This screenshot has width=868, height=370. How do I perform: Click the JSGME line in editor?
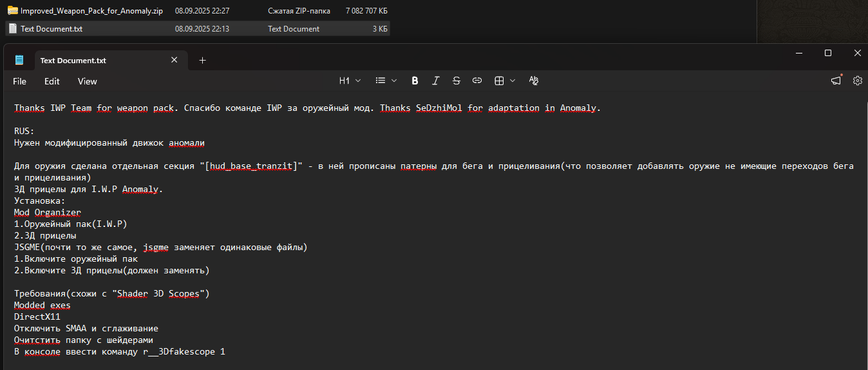click(161, 247)
